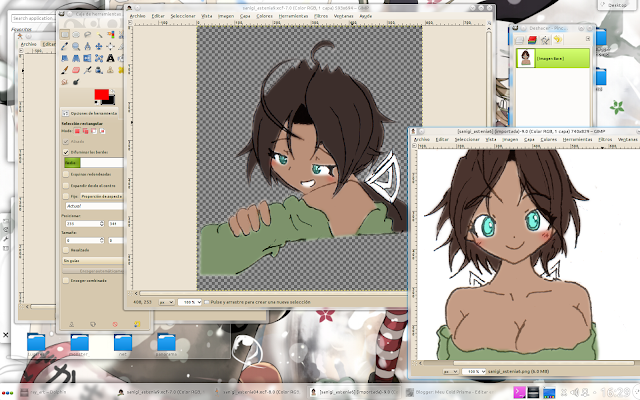The height and width of the screenshot is (400, 640).
Task: Toggle 'Difuminar los bordes' checkbox
Action: (66, 152)
